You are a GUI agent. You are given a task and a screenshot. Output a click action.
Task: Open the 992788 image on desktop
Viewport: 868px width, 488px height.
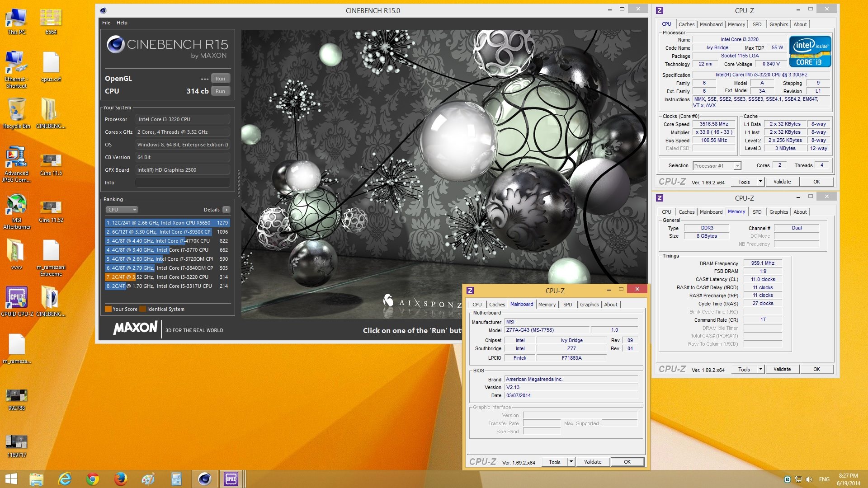pos(16,399)
